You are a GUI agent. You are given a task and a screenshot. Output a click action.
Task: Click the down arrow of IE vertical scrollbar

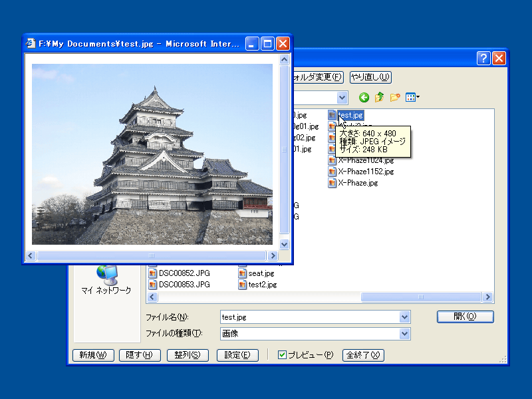pyautogui.click(x=285, y=244)
